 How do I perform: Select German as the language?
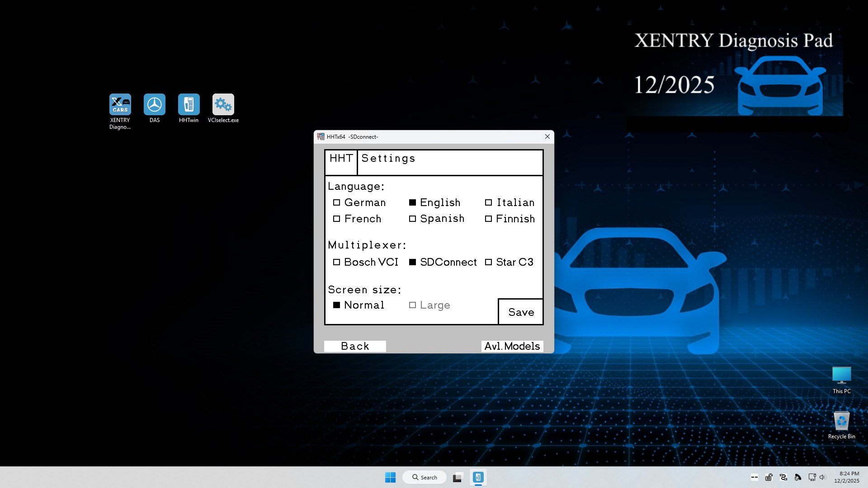(337, 202)
